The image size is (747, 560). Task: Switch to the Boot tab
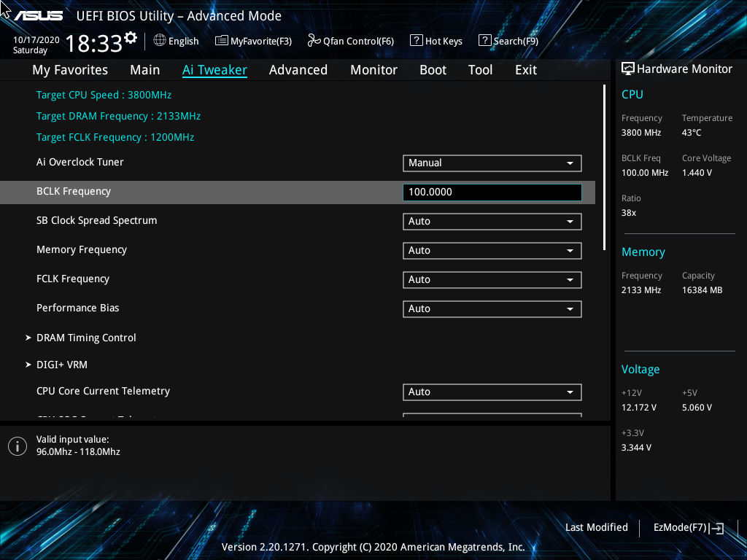(433, 70)
